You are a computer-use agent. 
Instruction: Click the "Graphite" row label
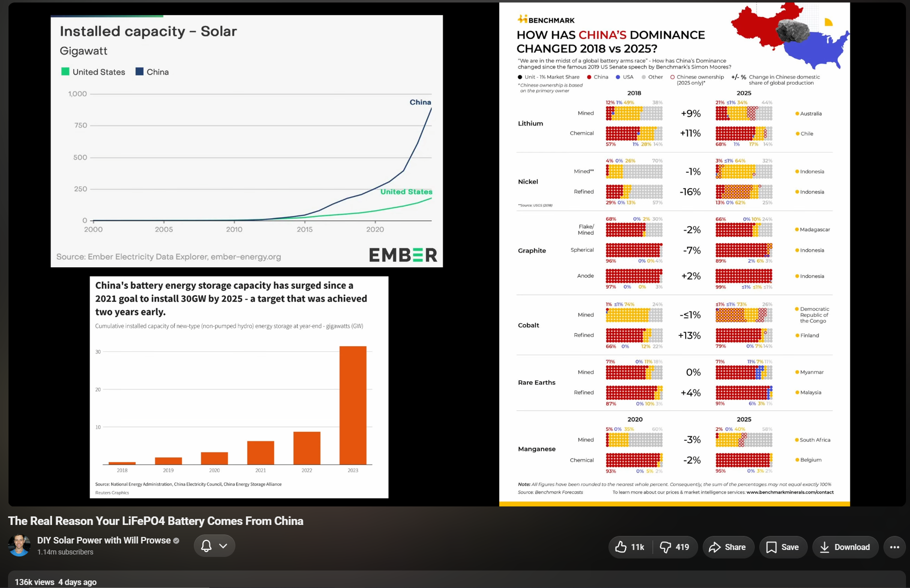(x=532, y=251)
